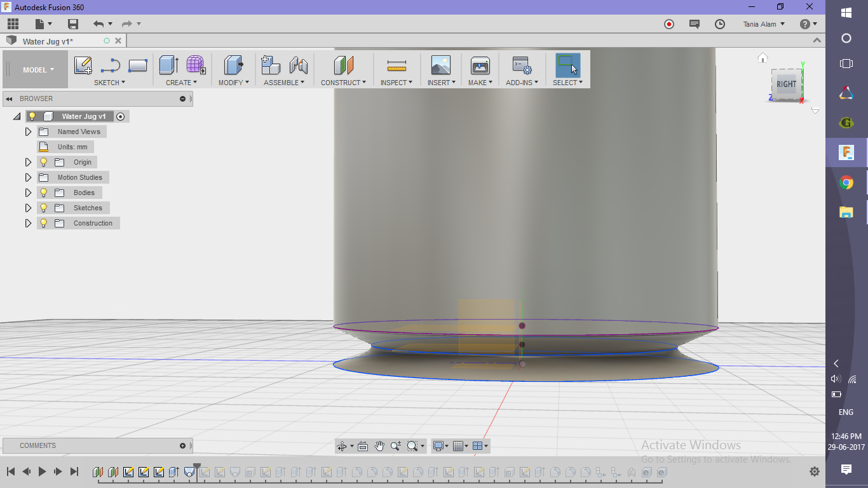Screen dimensions: 868x488
Task: Open the data panel grid icon
Action: (x=13, y=24)
